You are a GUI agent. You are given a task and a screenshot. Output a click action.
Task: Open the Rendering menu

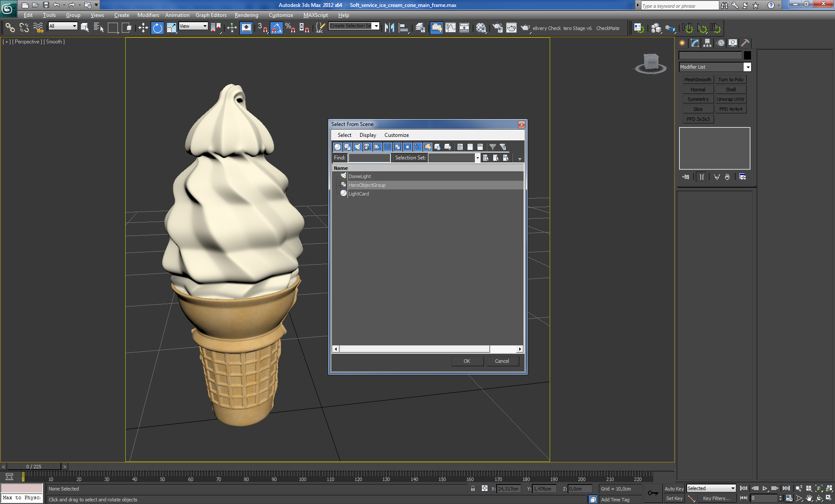point(246,15)
